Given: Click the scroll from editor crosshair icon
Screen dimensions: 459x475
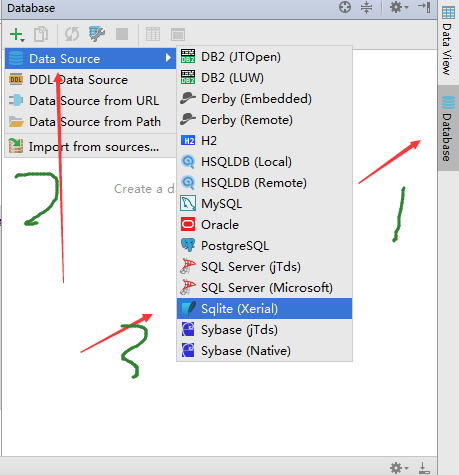Looking at the screenshot, I should click(x=345, y=7).
